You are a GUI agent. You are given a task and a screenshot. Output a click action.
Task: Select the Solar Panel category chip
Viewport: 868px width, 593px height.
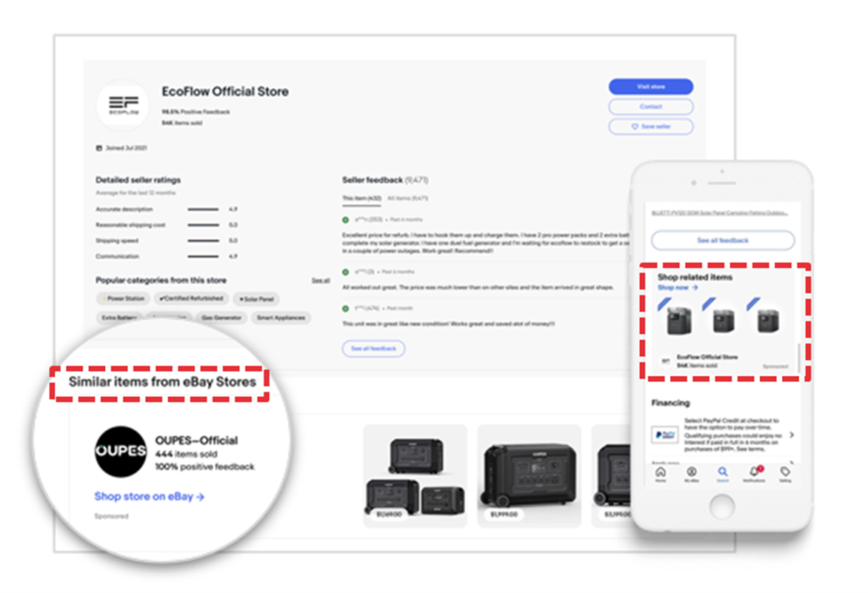256,299
